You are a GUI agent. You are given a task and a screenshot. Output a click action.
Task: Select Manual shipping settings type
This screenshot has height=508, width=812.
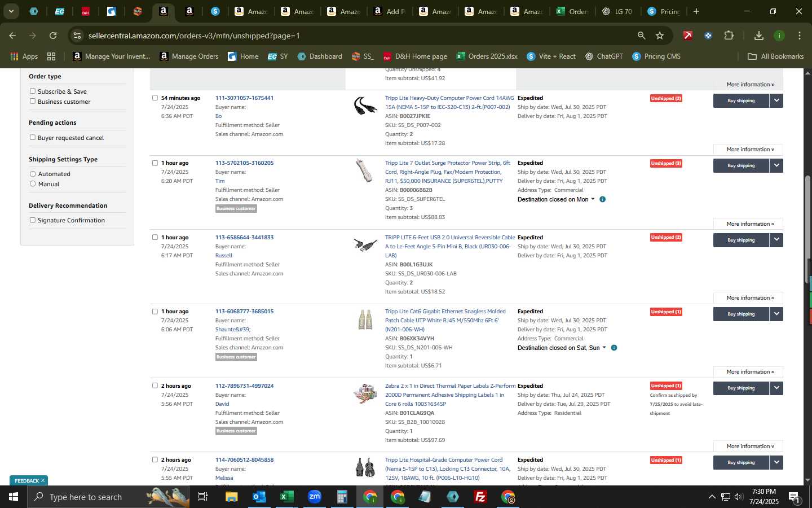[33, 183]
